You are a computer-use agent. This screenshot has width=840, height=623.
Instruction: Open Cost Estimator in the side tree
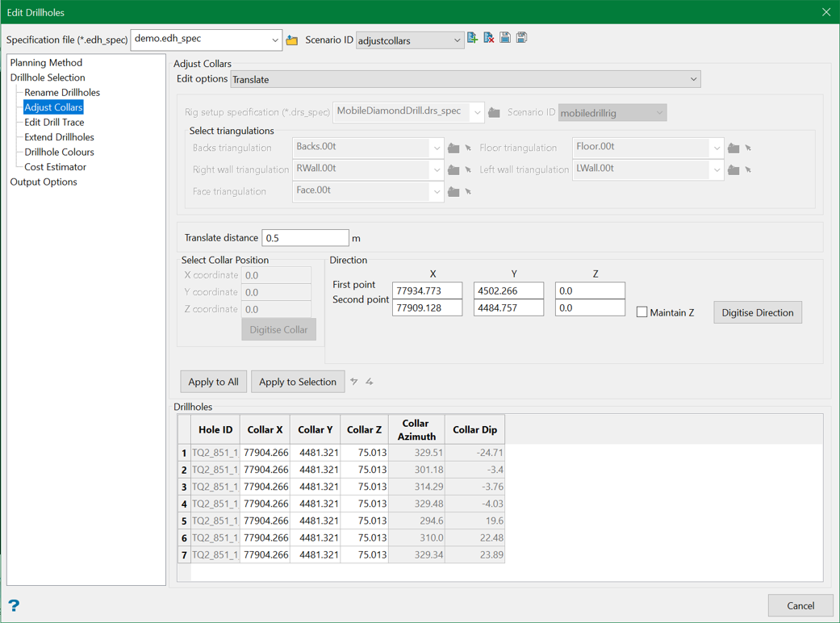click(x=55, y=167)
